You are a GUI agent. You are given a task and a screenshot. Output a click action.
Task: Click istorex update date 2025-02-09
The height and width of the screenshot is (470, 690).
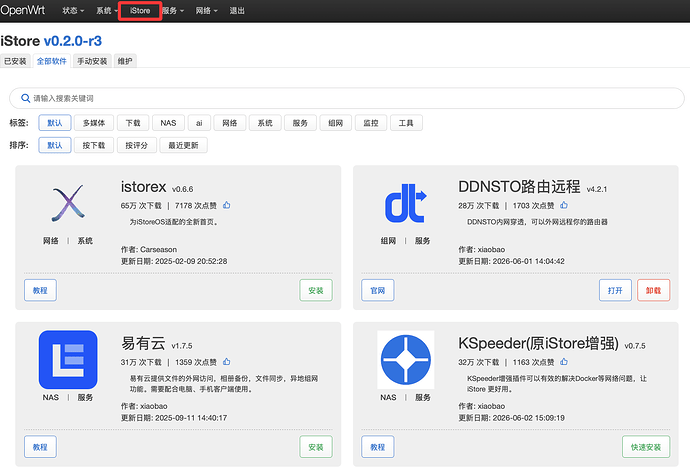(x=191, y=261)
